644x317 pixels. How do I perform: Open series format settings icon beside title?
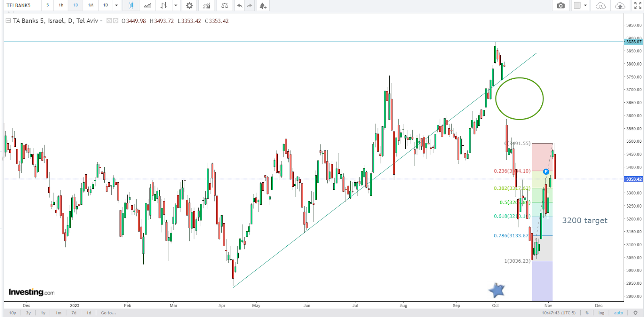coord(116,21)
